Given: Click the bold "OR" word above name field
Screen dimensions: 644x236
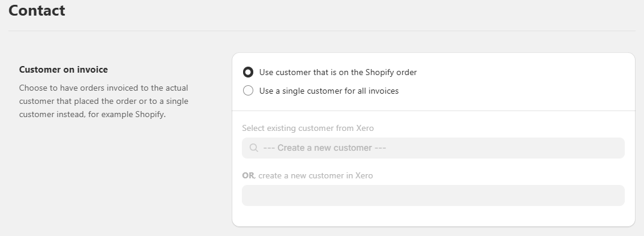Looking at the screenshot, I should click(x=248, y=175).
